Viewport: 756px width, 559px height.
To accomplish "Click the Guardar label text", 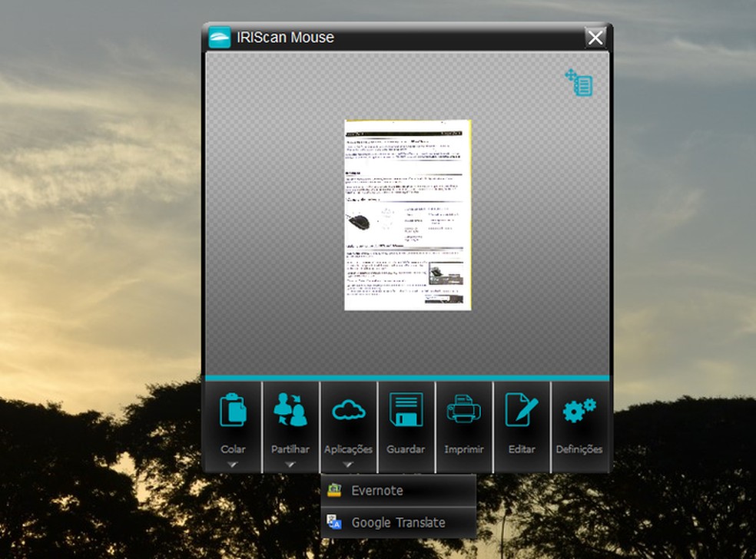I will (406, 449).
